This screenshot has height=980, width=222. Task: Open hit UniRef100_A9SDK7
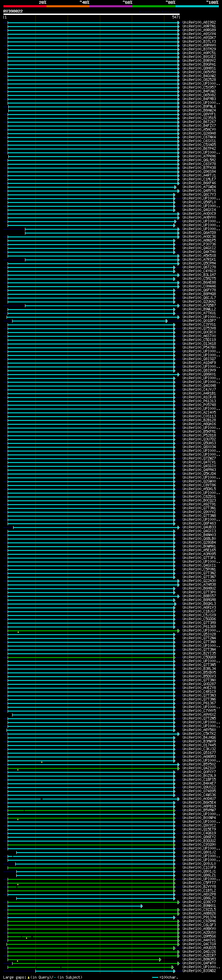[x=199, y=38]
